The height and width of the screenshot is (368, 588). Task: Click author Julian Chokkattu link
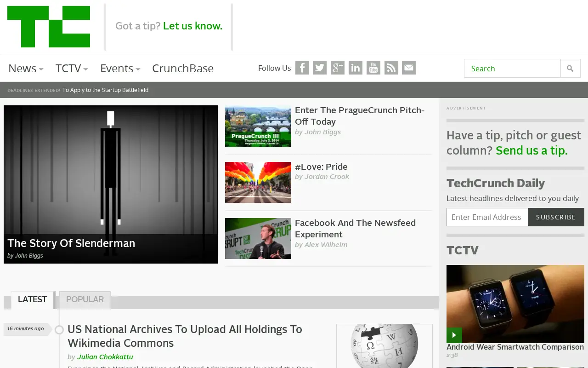pyautogui.click(x=105, y=357)
